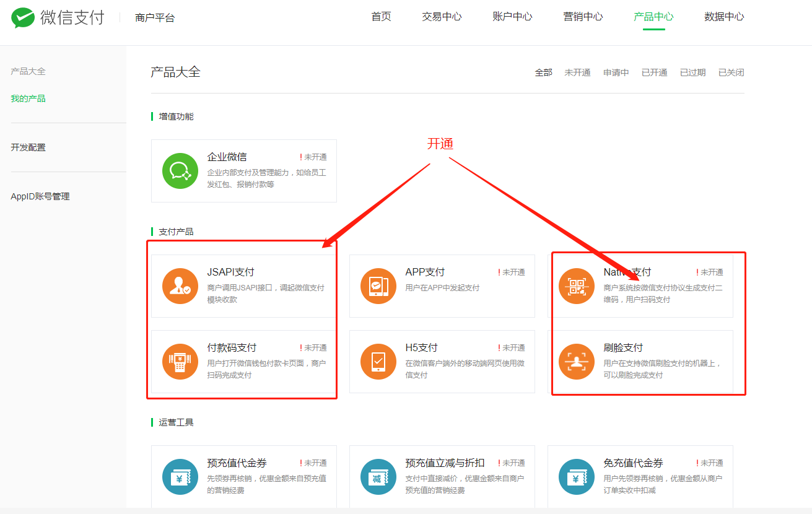Click the H5支付 phone icon
812x514 pixels.
point(378,362)
